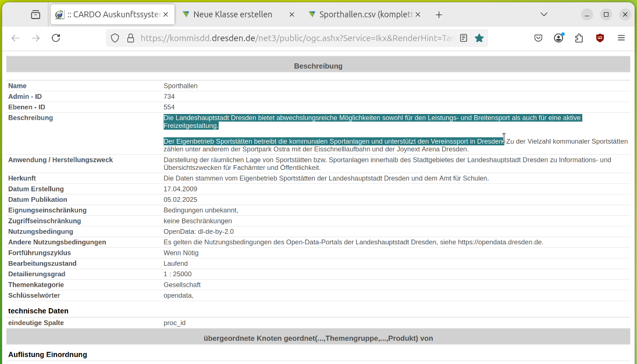The height and width of the screenshot is (364, 637).
Task: Click the Admin - ID value 734
Action: coord(169,97)
